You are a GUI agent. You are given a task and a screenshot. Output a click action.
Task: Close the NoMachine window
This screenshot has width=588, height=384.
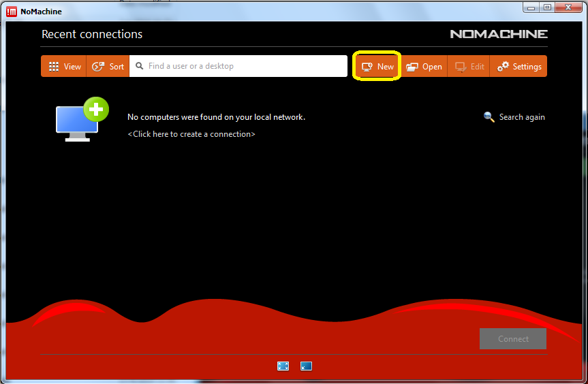[x=568, y=7]
